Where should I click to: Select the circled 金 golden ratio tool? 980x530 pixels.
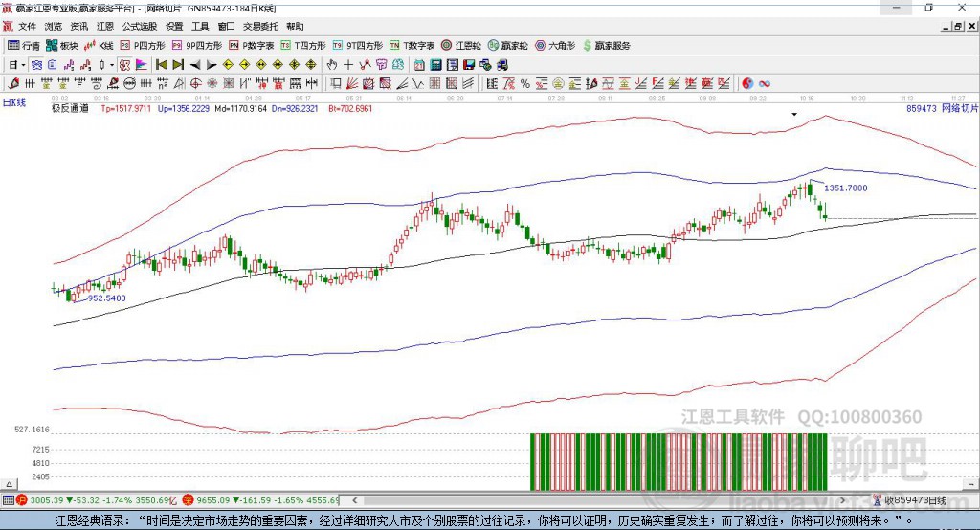pos(558,84)
